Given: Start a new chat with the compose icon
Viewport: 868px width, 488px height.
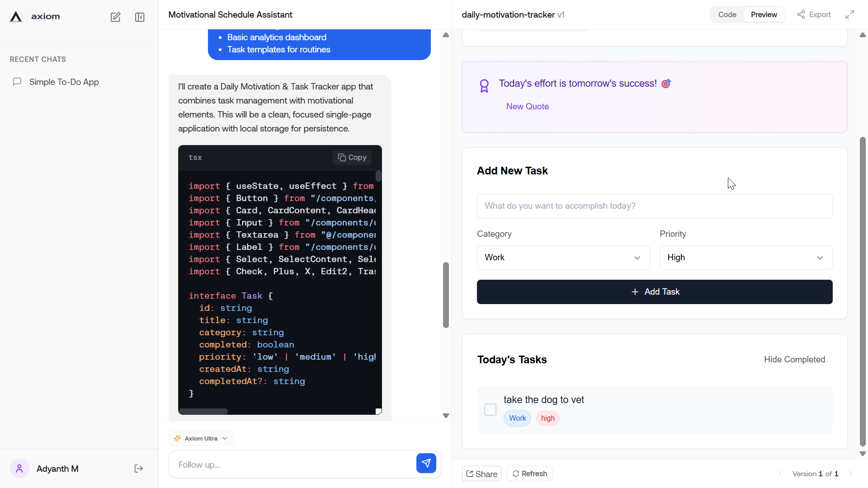Looking at the screenshot, I should pyautogui.click(x=116, y=17).
